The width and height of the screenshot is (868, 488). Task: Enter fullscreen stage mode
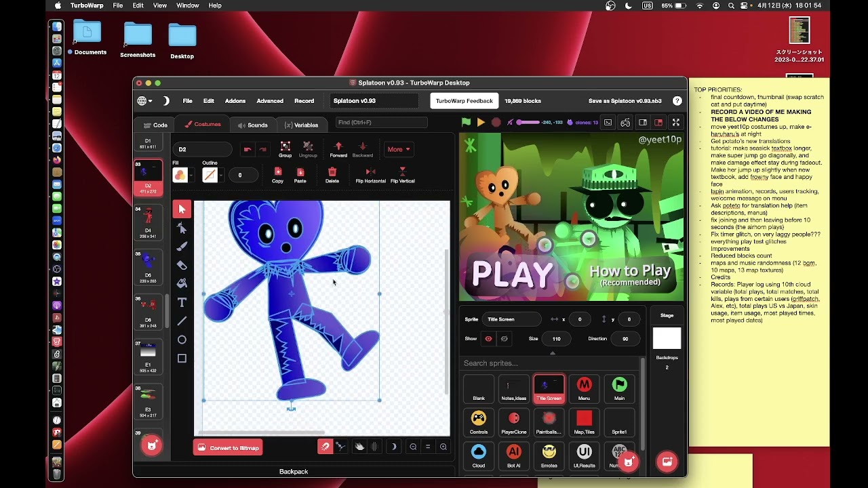(x=675, y=123)
